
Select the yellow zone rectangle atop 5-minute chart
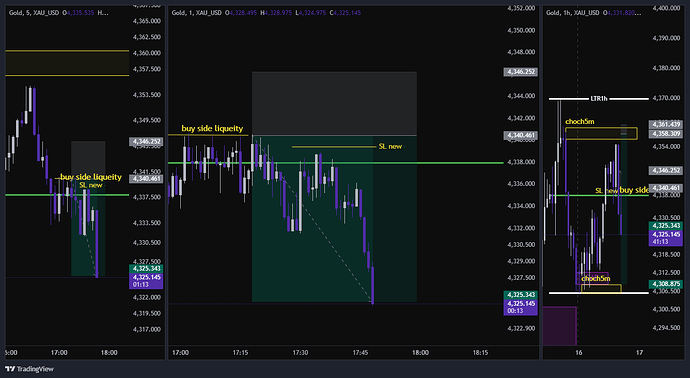67,63
